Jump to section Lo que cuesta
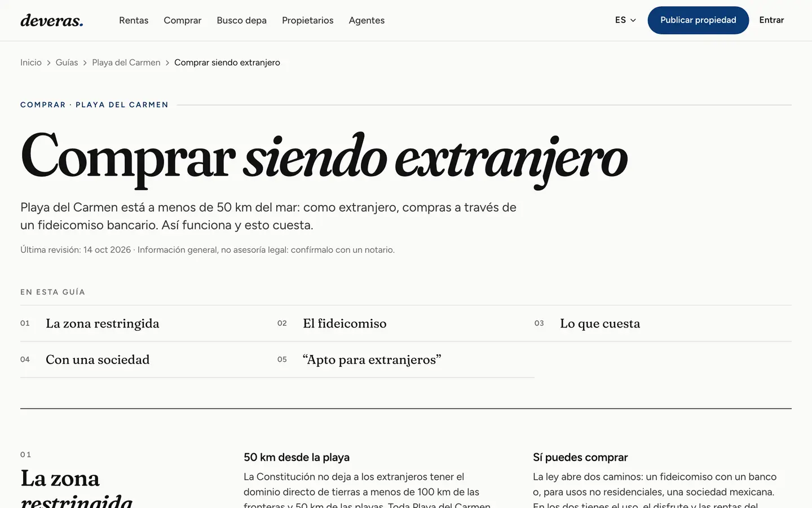812x508 pixels. tap(663, 323)
